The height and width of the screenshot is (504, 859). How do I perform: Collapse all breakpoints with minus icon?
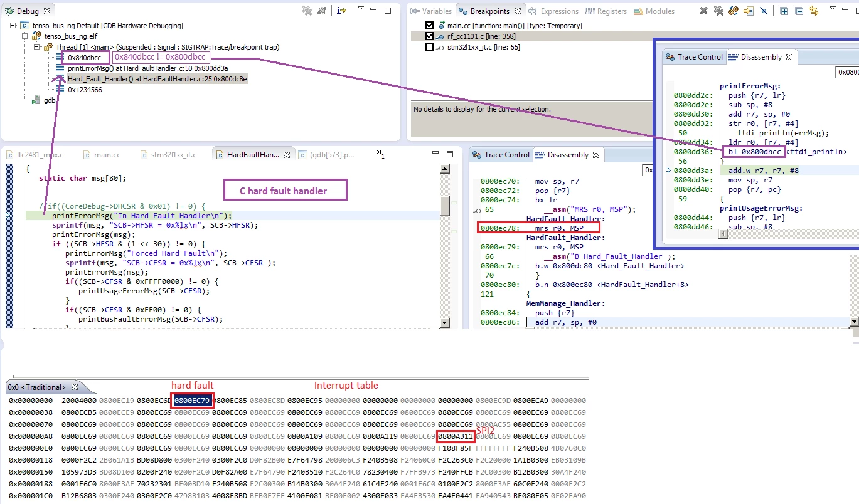point(799,11)
